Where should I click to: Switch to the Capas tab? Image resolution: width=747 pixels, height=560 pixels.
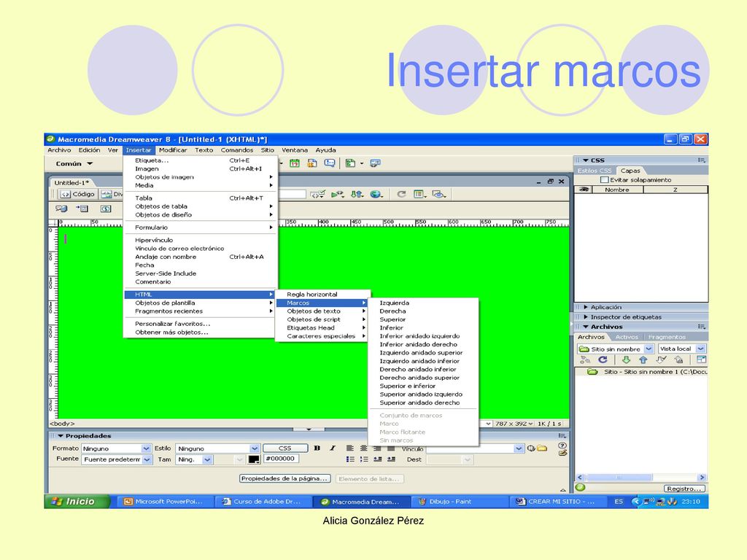pyautogui.click(x=630, y=171)
